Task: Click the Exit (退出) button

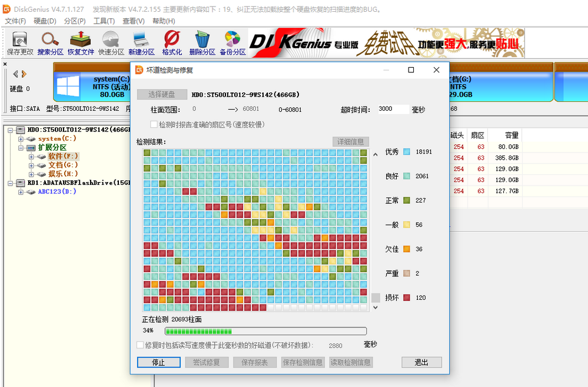Action: point(421,362)
